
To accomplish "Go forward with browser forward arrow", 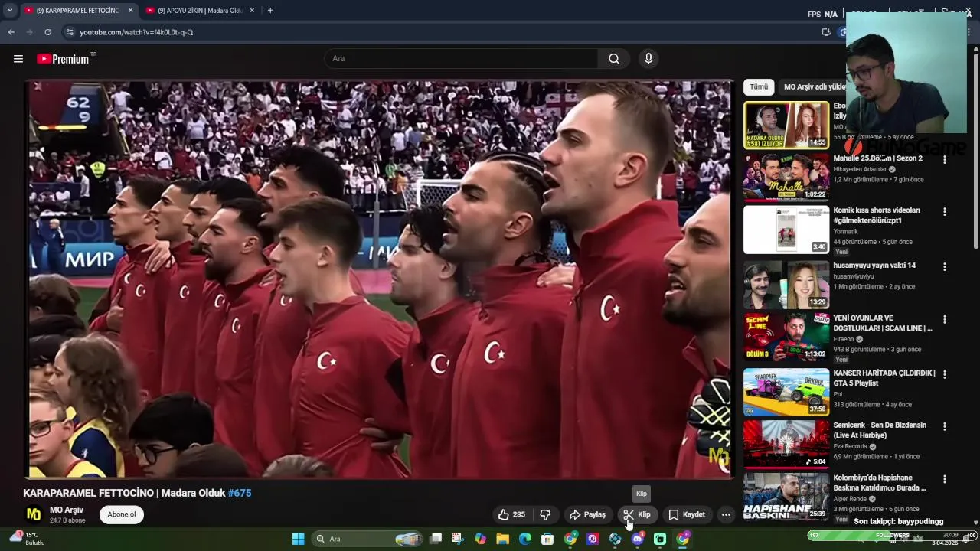I will tap(29, 32).
